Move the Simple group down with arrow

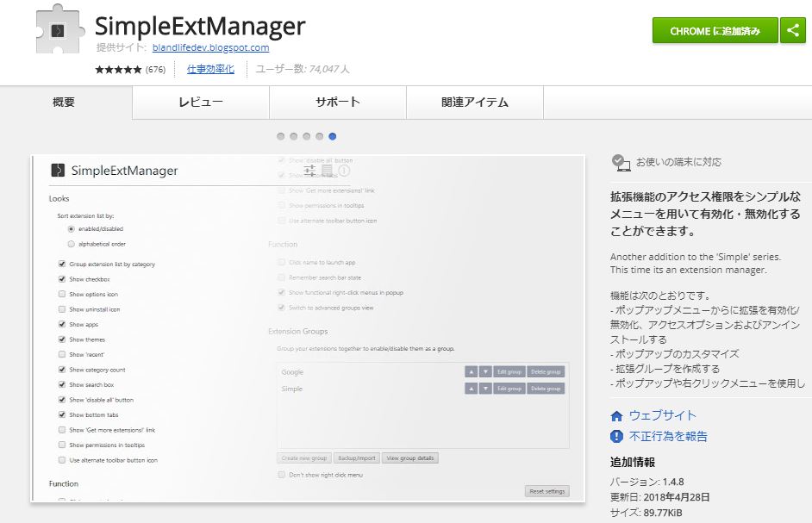pyautogui.click(x=485, y=389)
